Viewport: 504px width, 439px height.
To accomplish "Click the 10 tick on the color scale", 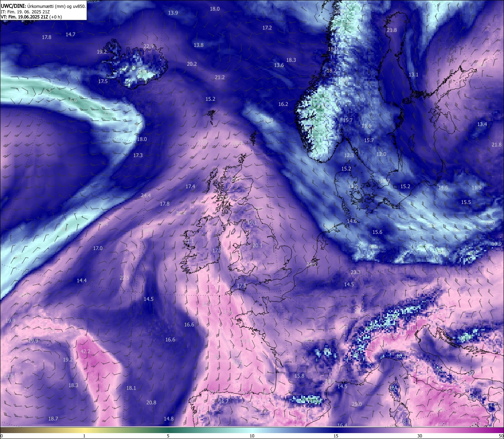I will (x=252, y=436).
